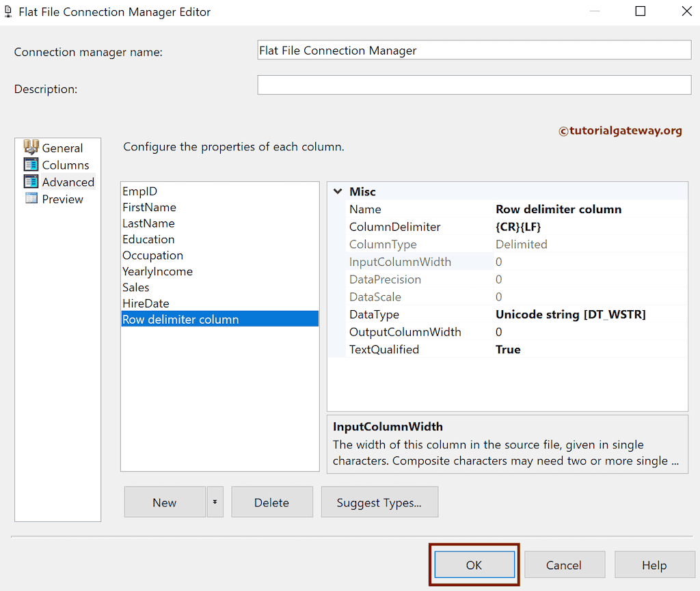Delete the selected column
This screenshot has height=591, width=700.
point(271,502)
